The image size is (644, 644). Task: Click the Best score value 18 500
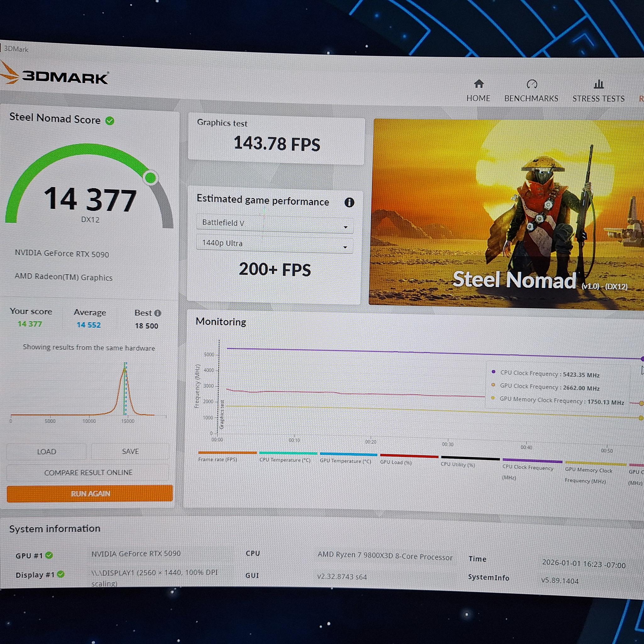146,326
